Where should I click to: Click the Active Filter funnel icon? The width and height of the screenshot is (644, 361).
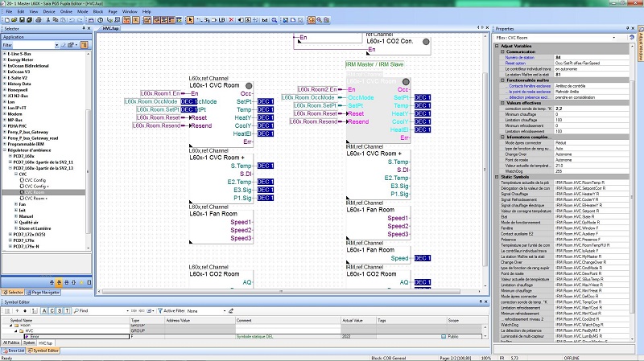pyautogui.click(x=160, y=310)
